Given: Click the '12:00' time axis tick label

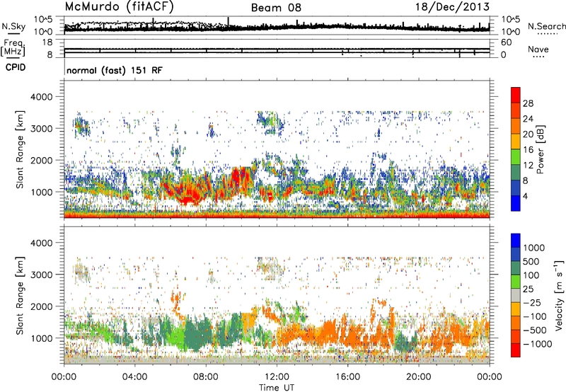Looking at the screenshot, I should (277, 377).
